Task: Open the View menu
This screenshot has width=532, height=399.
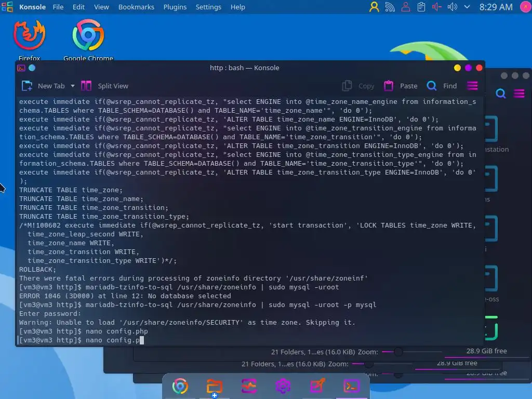Action: (101, 7)
